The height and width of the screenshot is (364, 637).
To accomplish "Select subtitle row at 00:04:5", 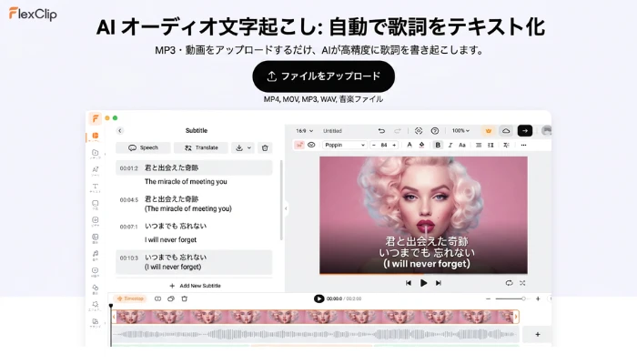I will coord(194,204).
